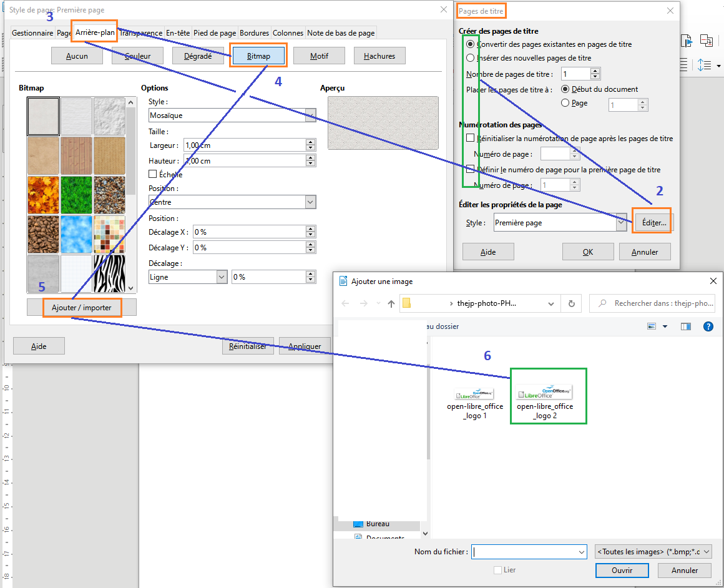Pick the coffee beans bitmap
The image size is (724, 588).
coord(44,234)
